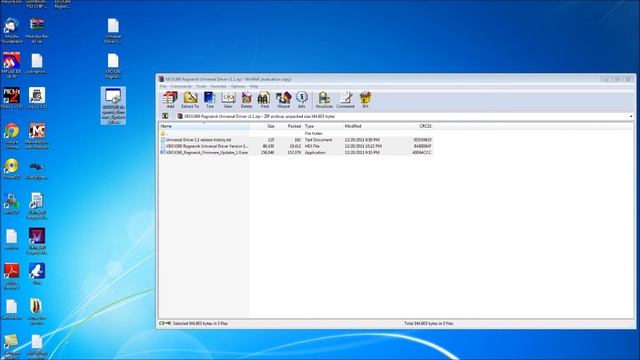Select the Malwarebytes Anti-Malware desktop icon
The image size is (640, 360).
tap(37, 136)
